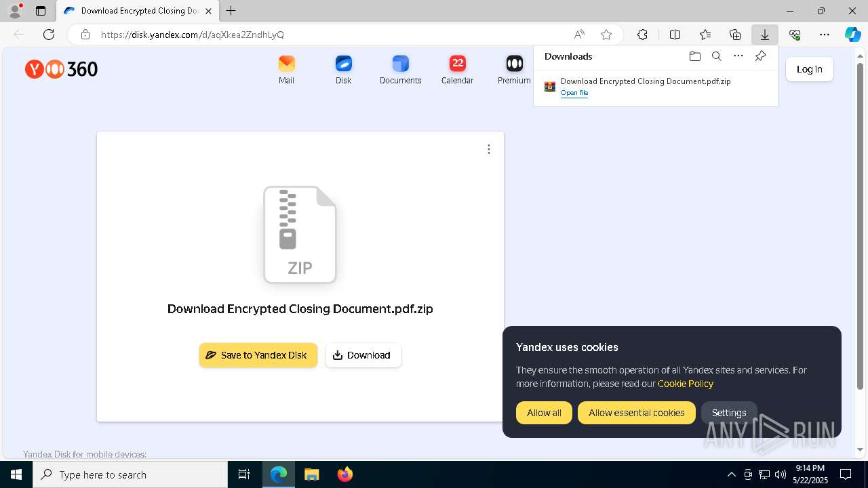Viewport: 868px width, 488px height.
Task: Click the Log in button
Action: [x=809, y=69]
